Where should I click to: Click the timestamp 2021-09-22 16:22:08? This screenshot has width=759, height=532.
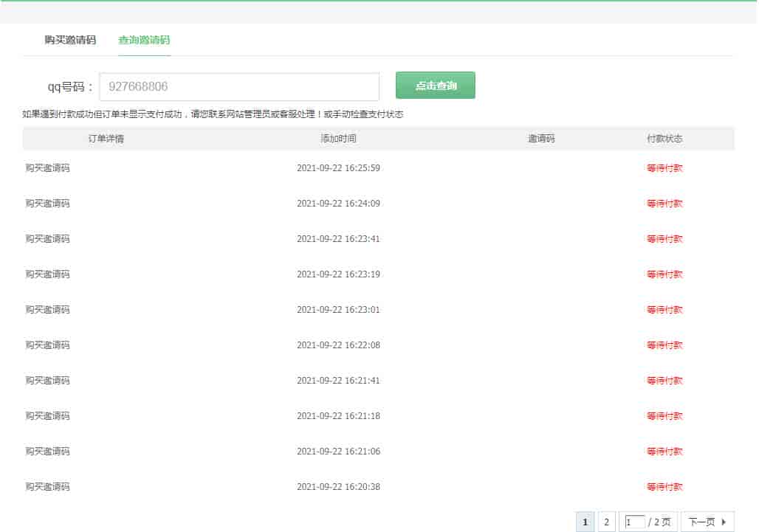(x=338, y=345)
